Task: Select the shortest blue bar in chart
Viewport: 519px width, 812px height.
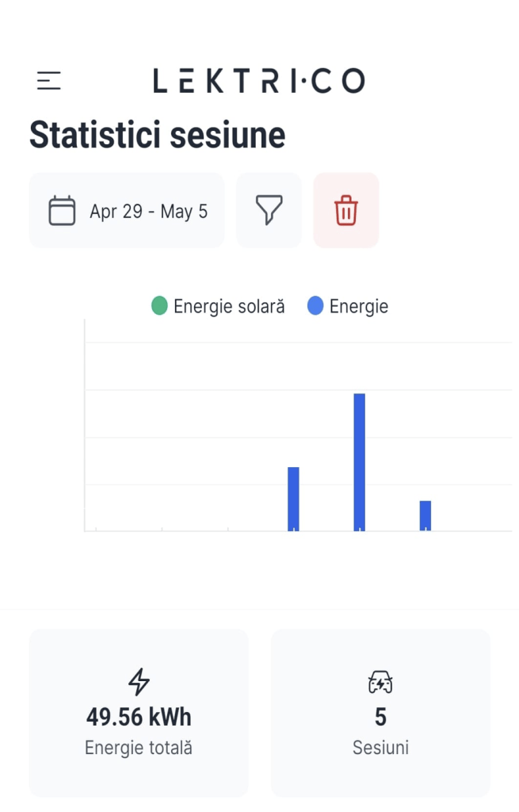Action: [426, 515]
